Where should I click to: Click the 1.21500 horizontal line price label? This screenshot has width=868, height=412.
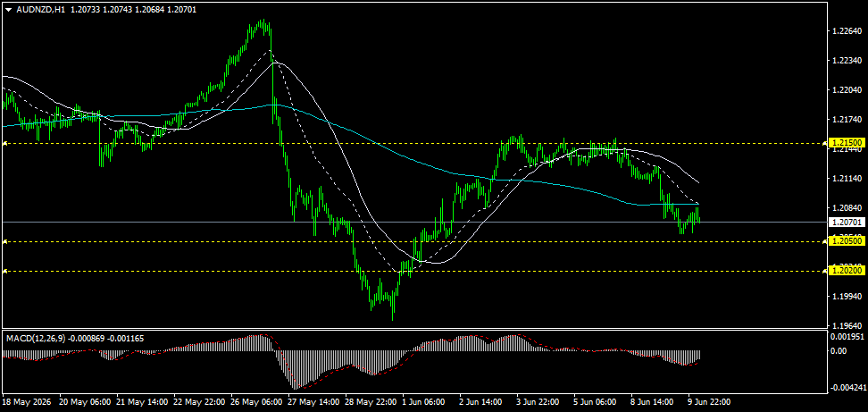(847, 143)
